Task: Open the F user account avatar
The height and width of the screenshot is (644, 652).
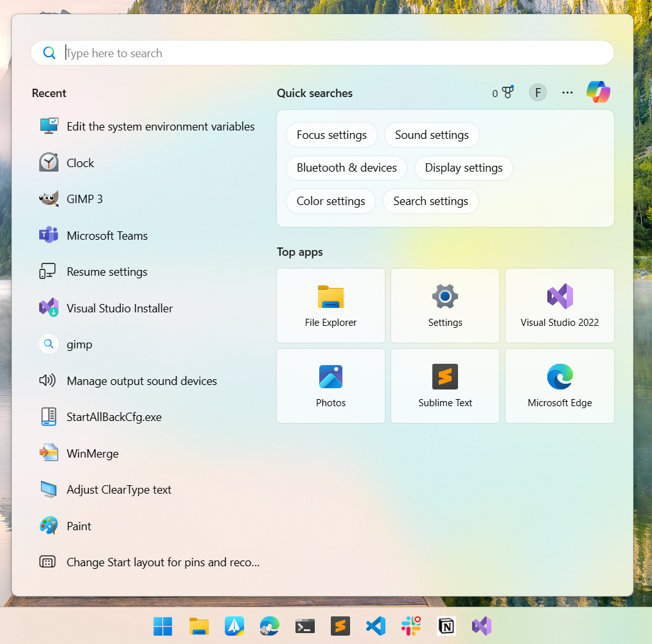Action: point(538,93)
